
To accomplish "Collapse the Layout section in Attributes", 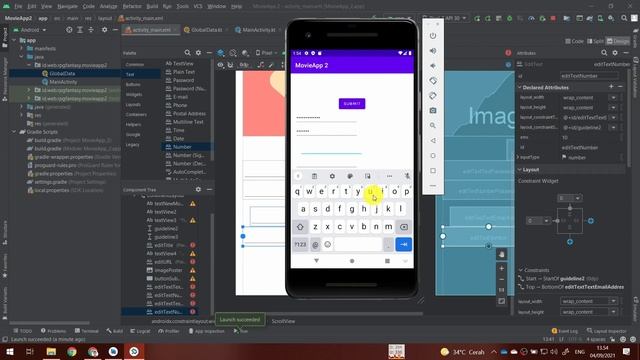I will click(520, 169).
